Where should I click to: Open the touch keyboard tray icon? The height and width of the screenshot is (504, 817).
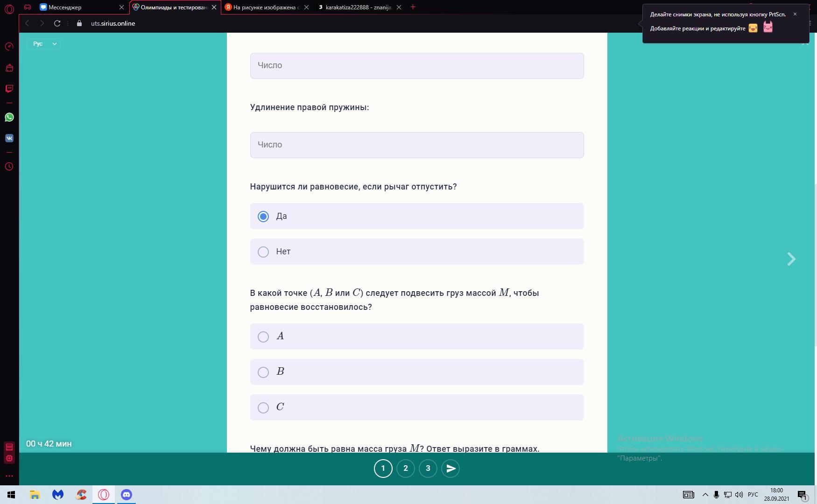click(689, 495)
